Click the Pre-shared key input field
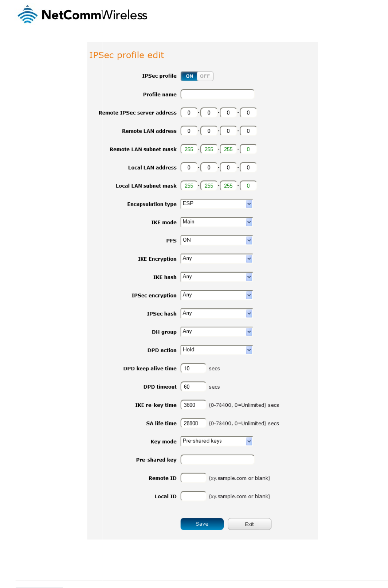Screen dimensions: 388x588 pyautogui.click(x=217, y=460)
